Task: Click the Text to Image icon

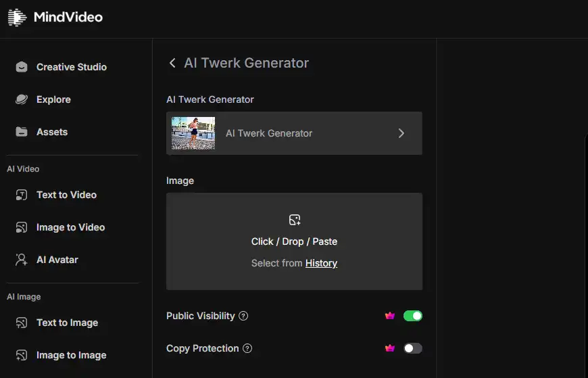Action: pyautogui.click(x=22, y=323)
